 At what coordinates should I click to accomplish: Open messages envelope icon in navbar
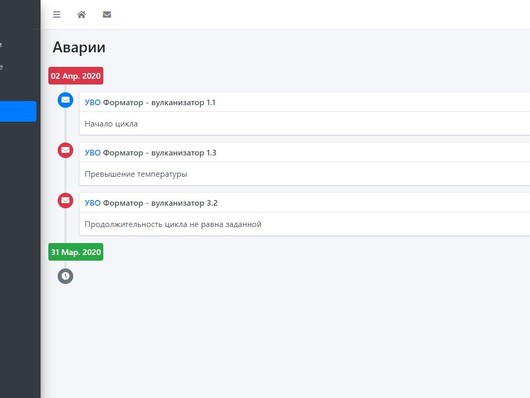(107, 15)
